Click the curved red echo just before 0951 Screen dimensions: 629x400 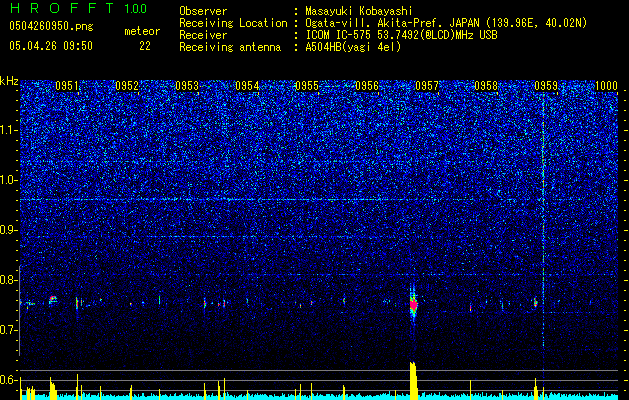pos(53,299)
